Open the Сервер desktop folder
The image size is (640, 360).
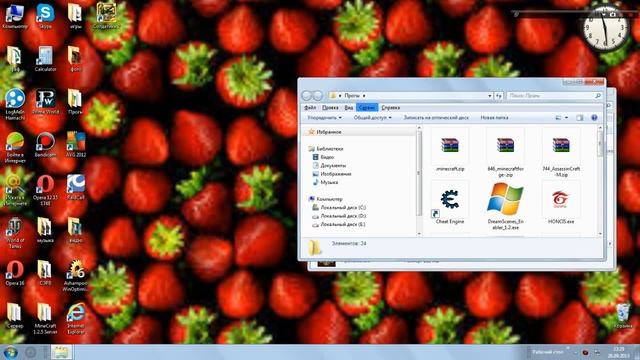[15, 316]
